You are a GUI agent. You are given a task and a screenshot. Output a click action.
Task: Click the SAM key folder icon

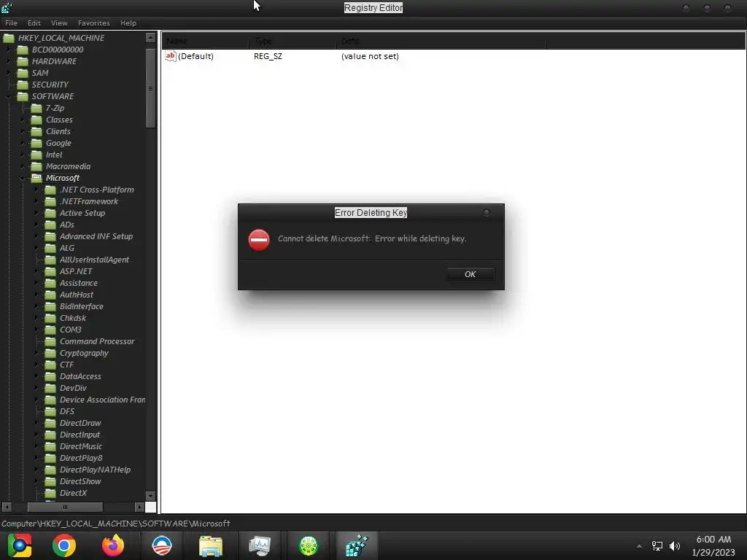23,73
